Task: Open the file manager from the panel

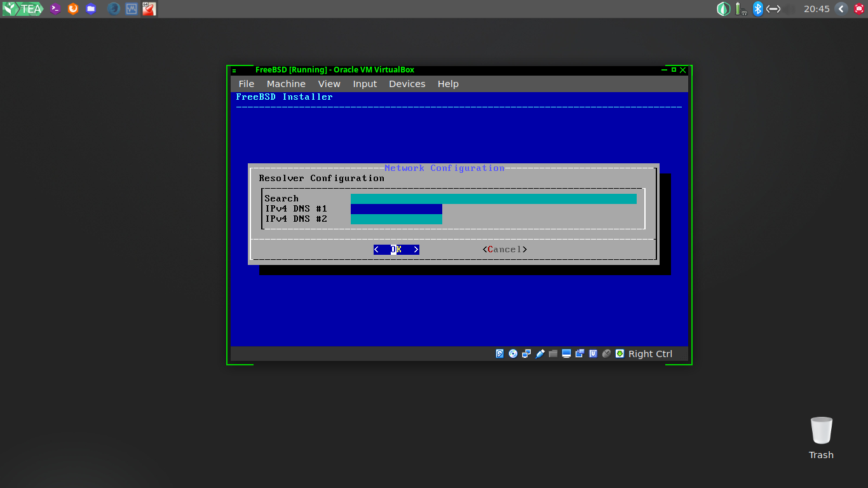Action: [91, 9]
